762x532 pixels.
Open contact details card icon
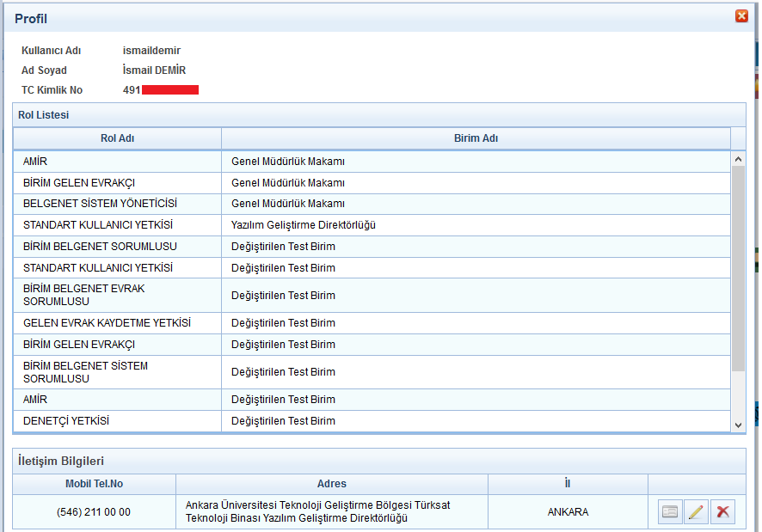click(670, 512)
